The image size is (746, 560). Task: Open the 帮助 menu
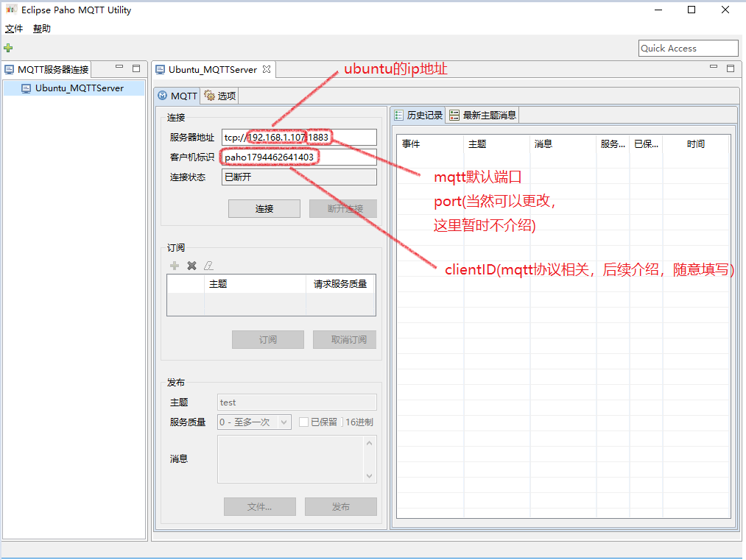point(41,28)
